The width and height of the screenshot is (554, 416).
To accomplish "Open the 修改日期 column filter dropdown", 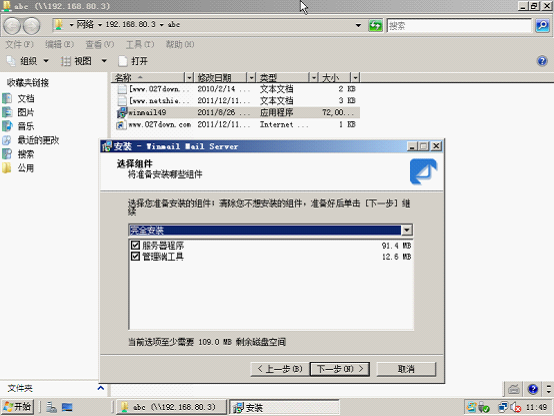I will (251, 77).
